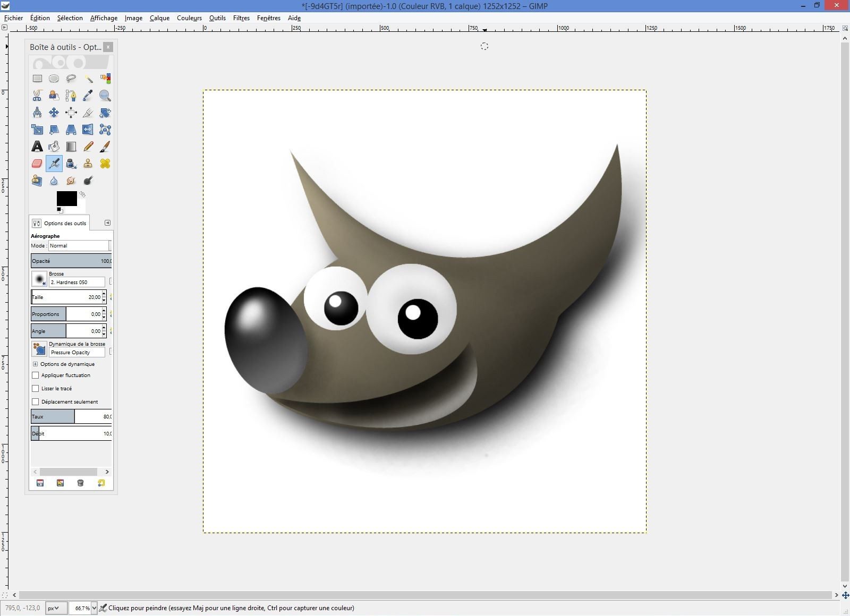
Task: Select the Select by Color tool
Action: [105, 79]
